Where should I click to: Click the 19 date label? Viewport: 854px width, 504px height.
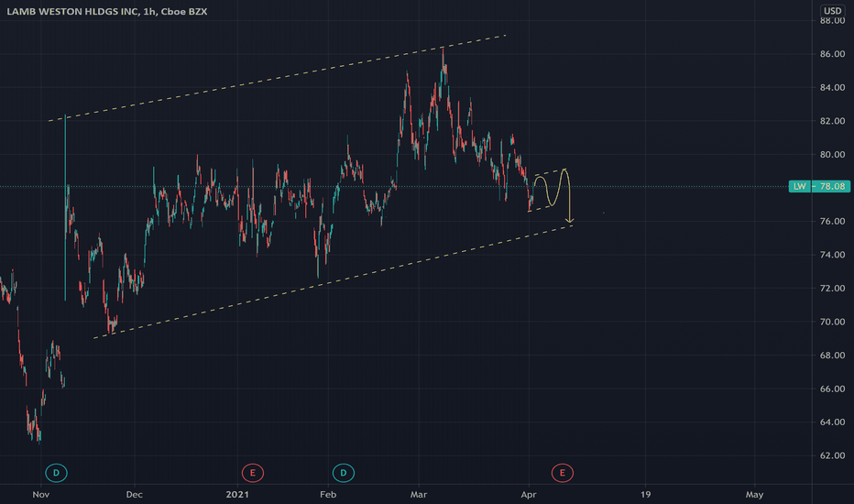click(645, 495)
